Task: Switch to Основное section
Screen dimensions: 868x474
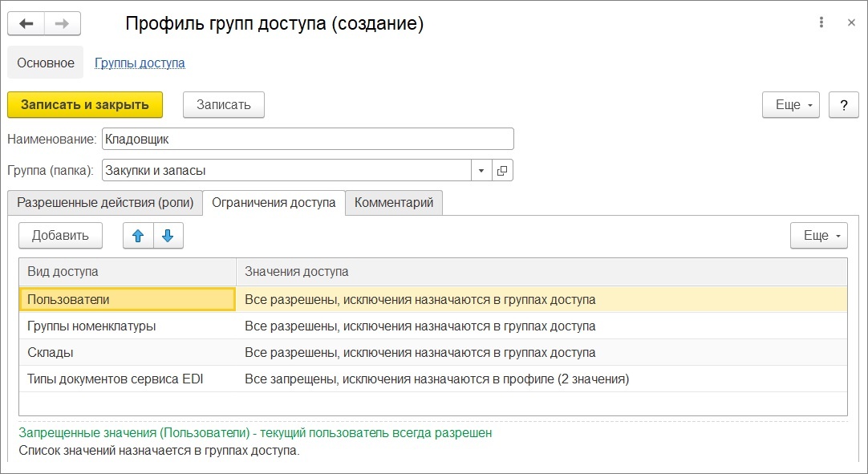Action: coord(46,63)
